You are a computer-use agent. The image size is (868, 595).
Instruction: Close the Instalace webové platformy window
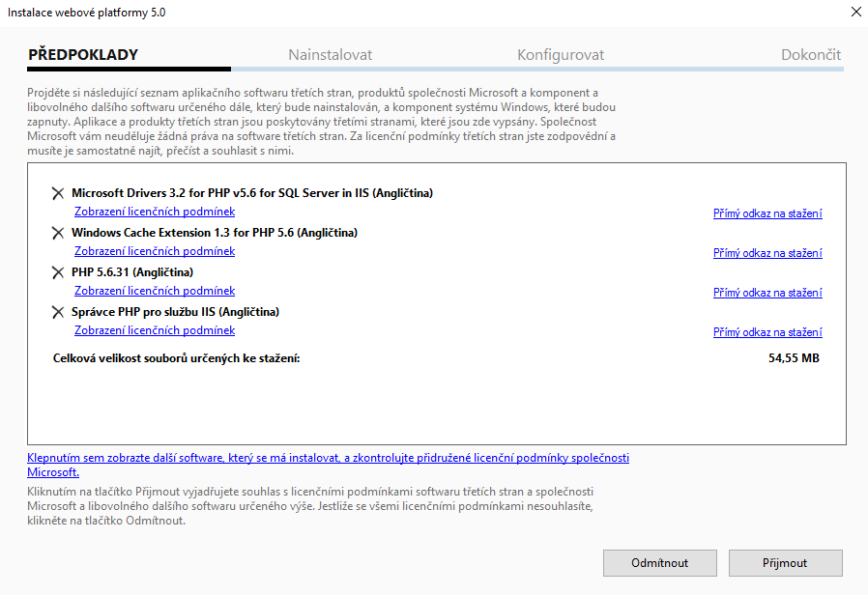coord(855,12)
